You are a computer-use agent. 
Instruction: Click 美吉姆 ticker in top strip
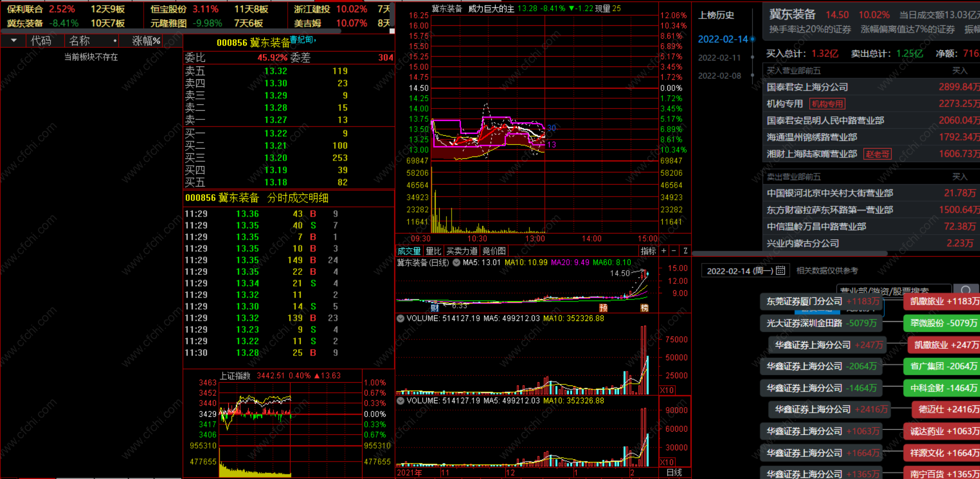click(x=307, y=23)
